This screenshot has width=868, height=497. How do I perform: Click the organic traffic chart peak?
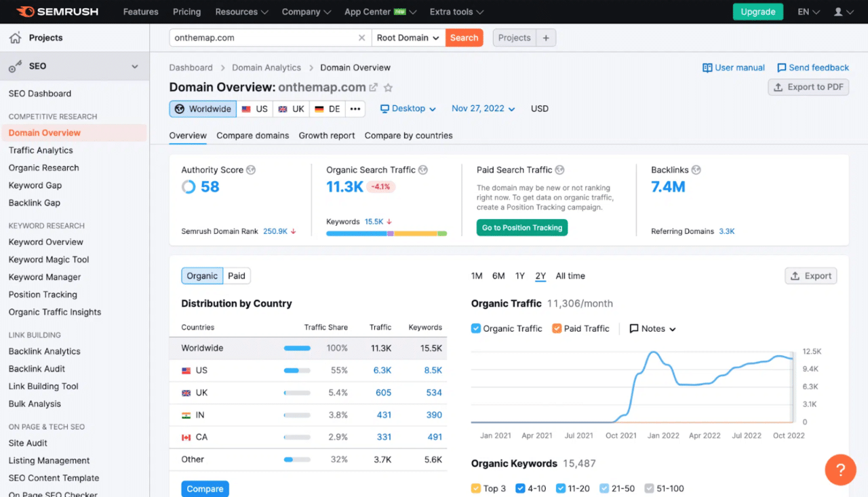click(x=653, y=353)
